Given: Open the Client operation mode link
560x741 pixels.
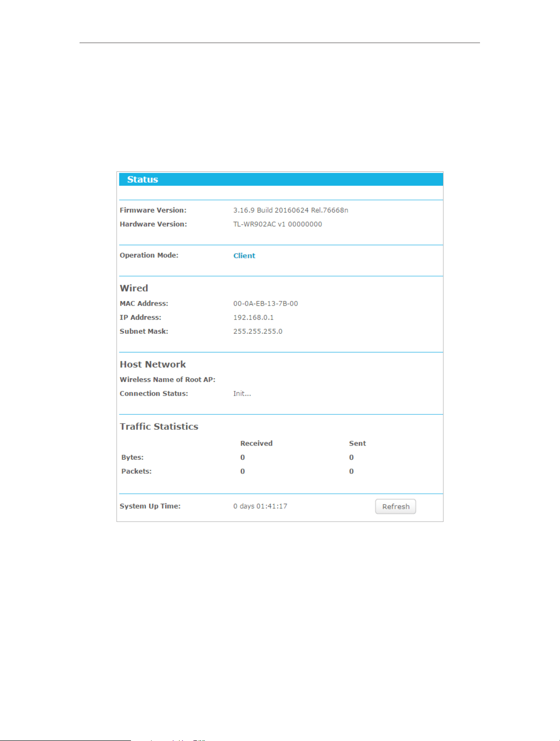Looking at the screenshot, I should [244, 256].
